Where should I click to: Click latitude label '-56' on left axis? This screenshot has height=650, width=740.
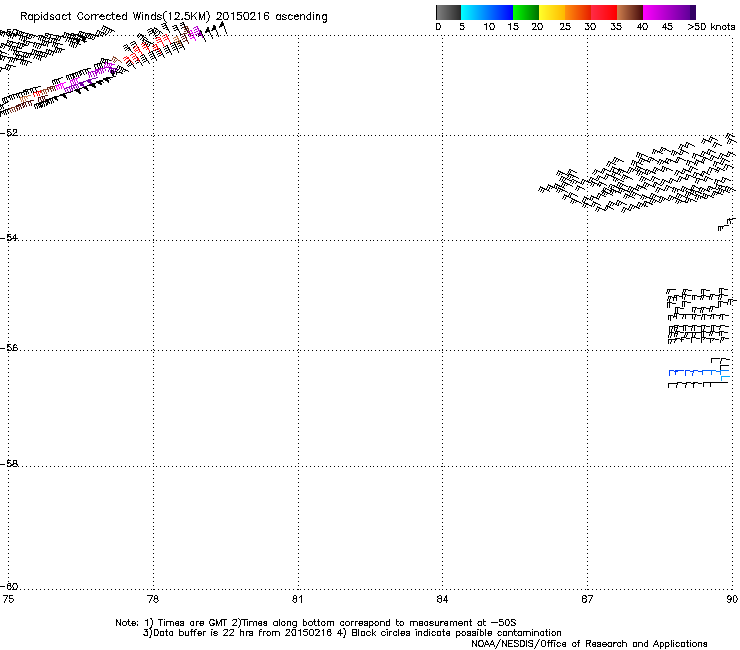coord(9,347)
